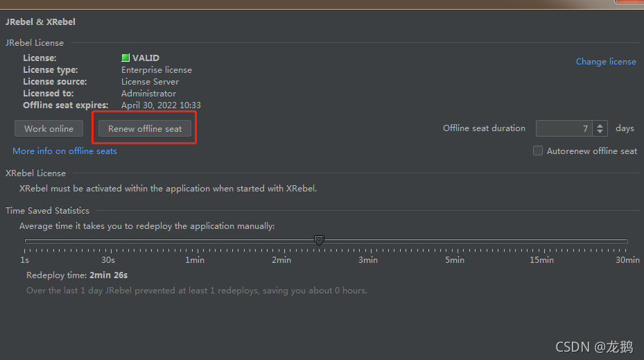Click the 'Offline seat duration' label
644x360 pixels.
tap(484, 128)
